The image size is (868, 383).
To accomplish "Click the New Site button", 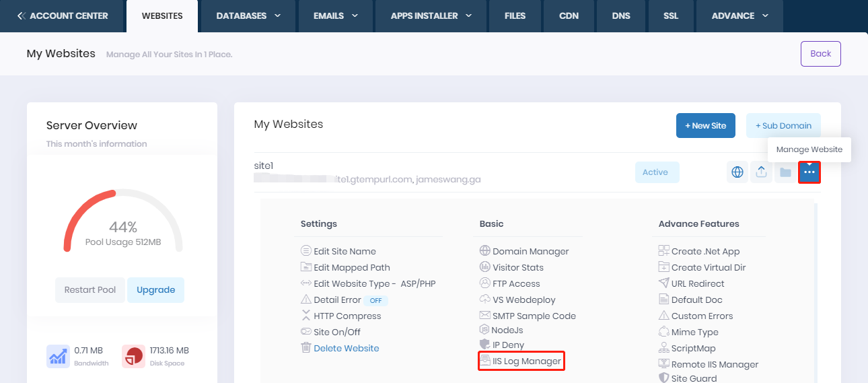I will click(x=705, y=126).
